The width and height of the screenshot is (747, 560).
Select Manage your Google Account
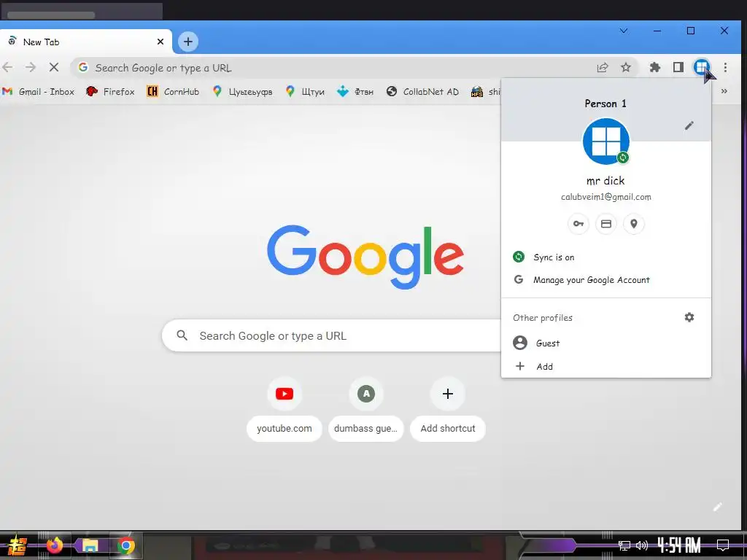(x=606, y=280)
